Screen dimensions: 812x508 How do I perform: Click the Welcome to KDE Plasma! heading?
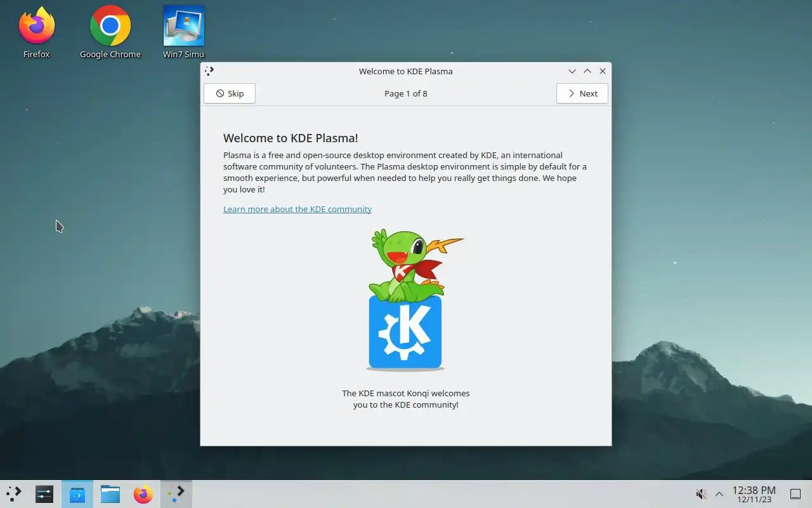coord(291,138)
